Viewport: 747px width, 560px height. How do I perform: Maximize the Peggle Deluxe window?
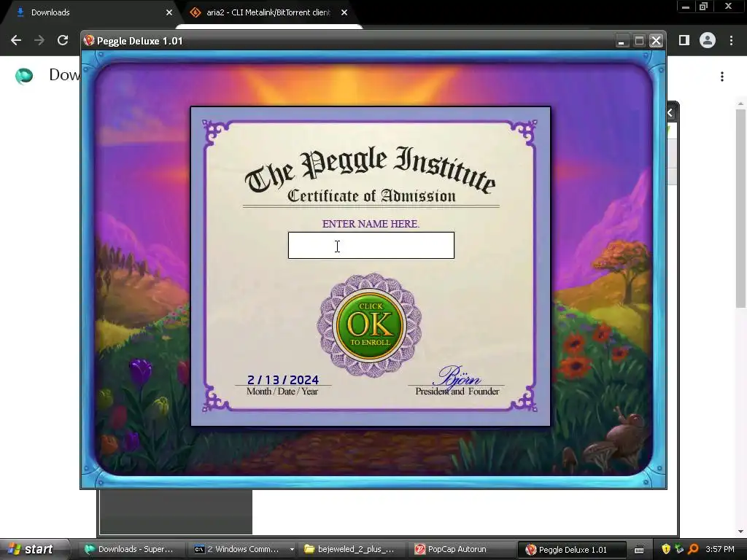(639, 41)
